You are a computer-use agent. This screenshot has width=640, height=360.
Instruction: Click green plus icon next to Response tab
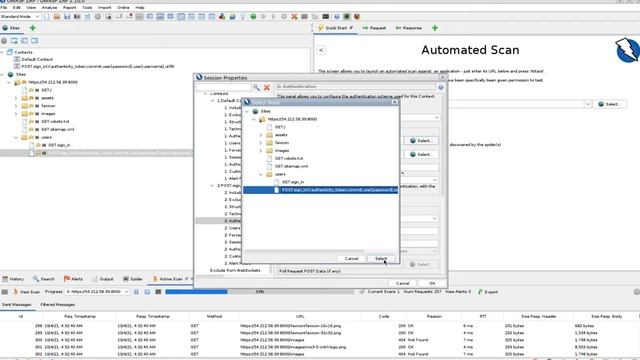point(435,28)
